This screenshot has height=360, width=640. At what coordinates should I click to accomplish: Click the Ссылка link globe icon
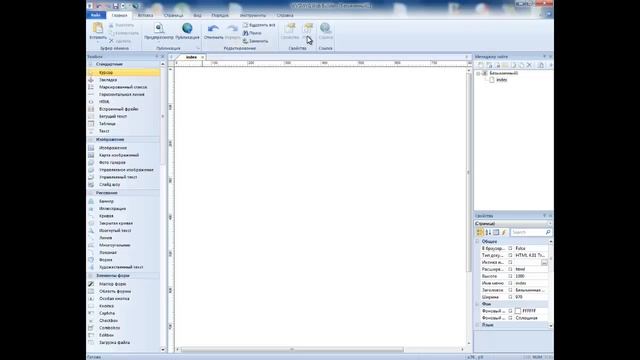[325, 28]
